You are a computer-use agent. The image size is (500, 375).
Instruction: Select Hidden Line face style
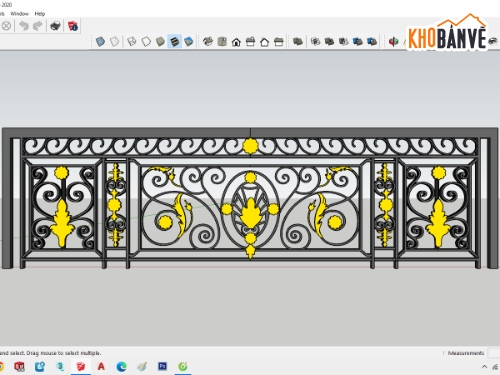146,42
